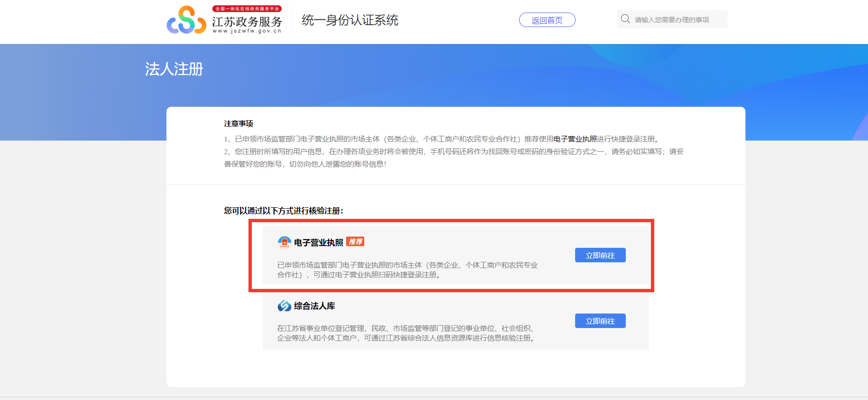The image size is (868, 400).
Task: Click the 统一身份认证系统 header title
Action: pyautogui.click(x=350, y=20)
